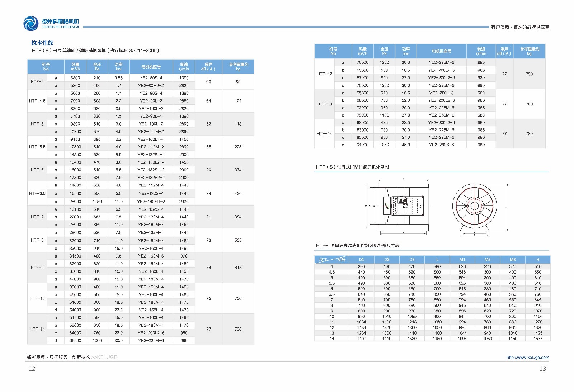Click airflow value 91000 cell
The height and width of the screenshot is (392, 574).
coord(362,145)
